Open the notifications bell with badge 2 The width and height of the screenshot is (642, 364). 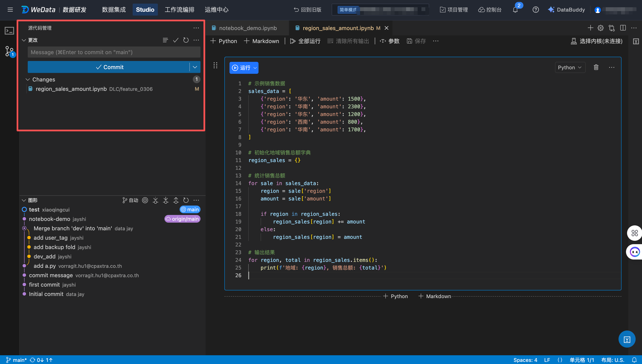pyautogui.click(x=515, y=10)
